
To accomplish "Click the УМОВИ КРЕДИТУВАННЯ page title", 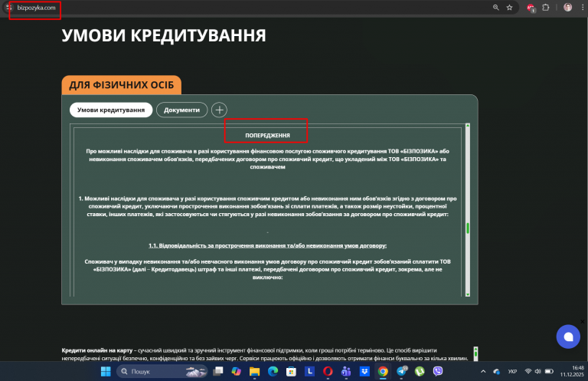I will point(164,36).
